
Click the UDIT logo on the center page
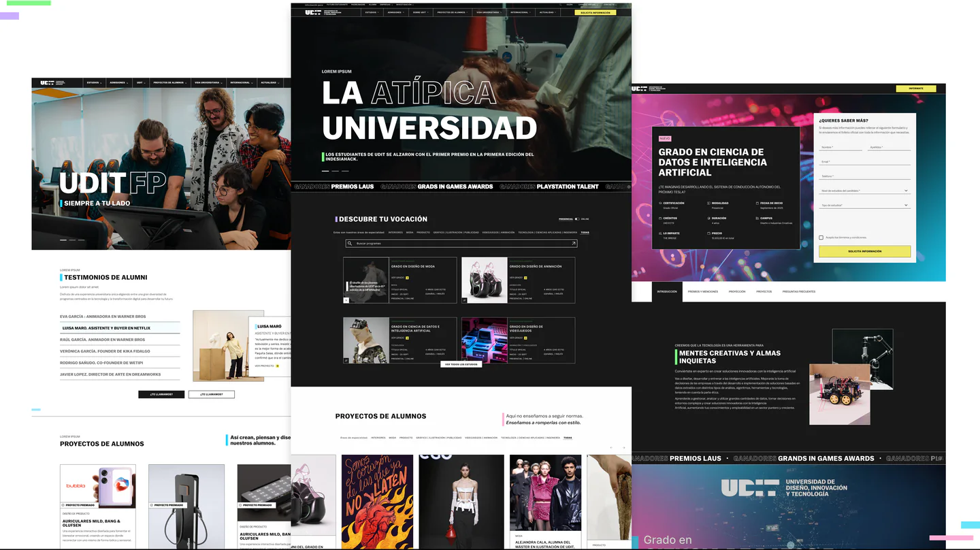coord(322,12)
